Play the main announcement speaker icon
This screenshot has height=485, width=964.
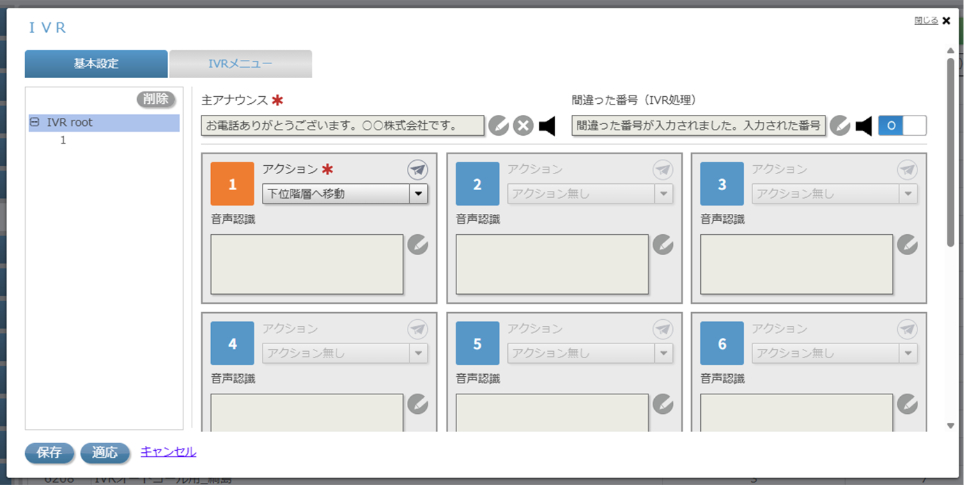[547, 125]
